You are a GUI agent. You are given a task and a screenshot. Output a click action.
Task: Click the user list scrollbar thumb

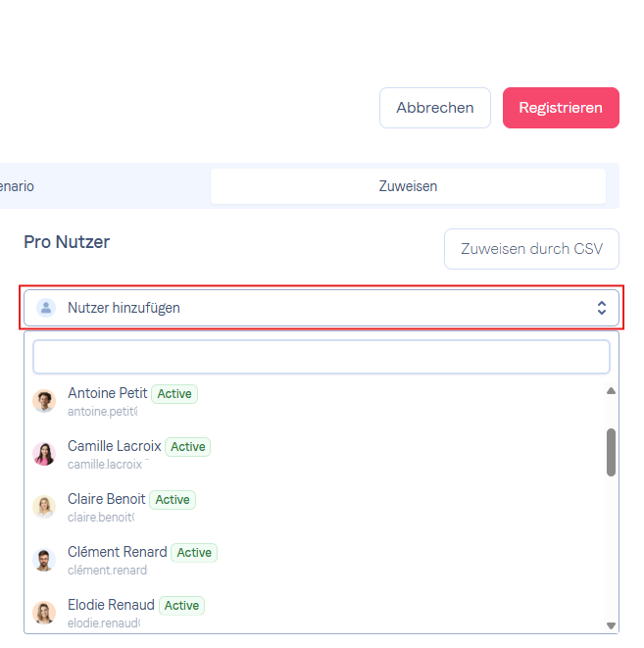point(611,453)
